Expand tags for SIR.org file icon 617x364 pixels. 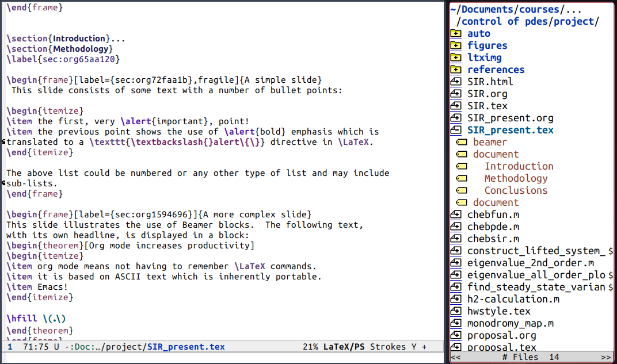pyautogui.click(x=456, y=94)
